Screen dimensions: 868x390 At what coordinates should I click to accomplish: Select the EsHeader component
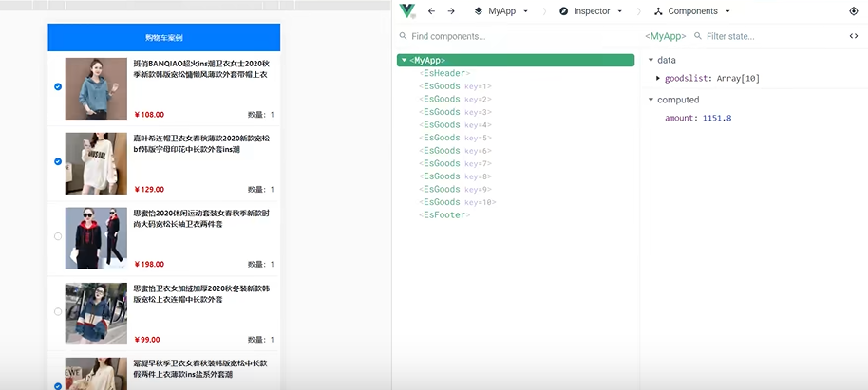pos(444,73)
